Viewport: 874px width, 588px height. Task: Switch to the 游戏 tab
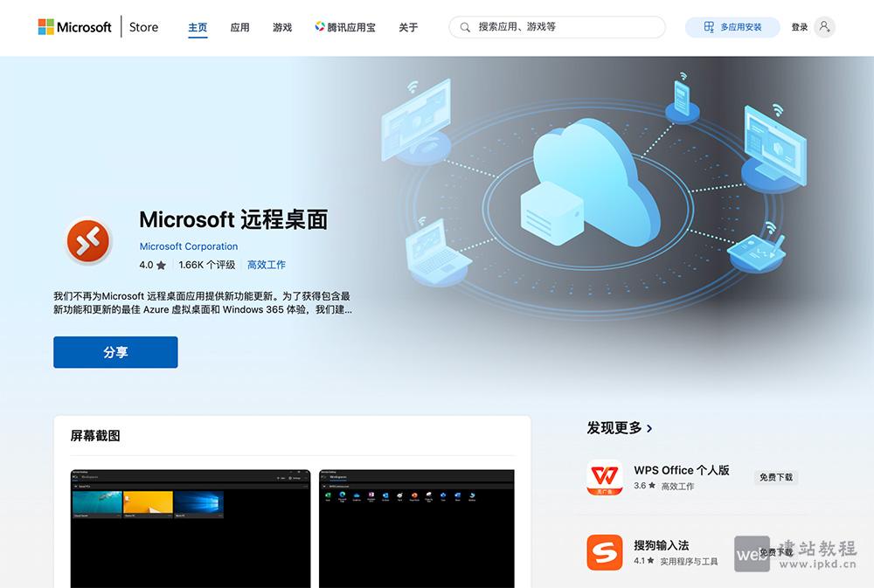click(x=281, y=27)
